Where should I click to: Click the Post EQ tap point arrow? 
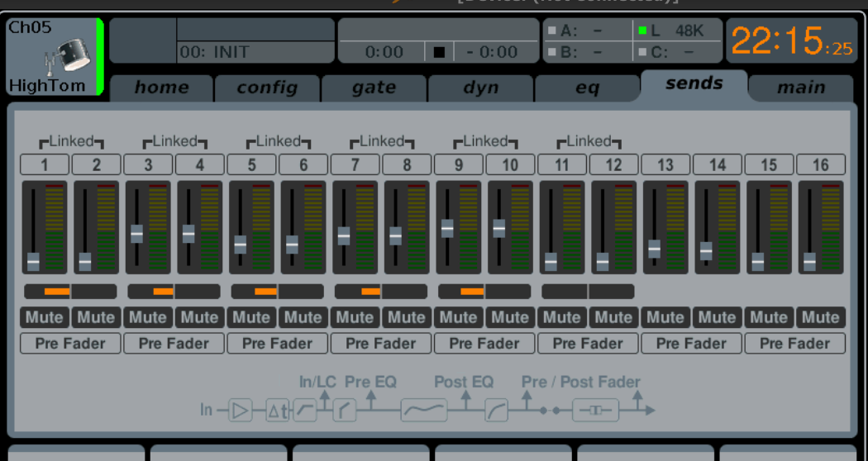tap(465, 400)
